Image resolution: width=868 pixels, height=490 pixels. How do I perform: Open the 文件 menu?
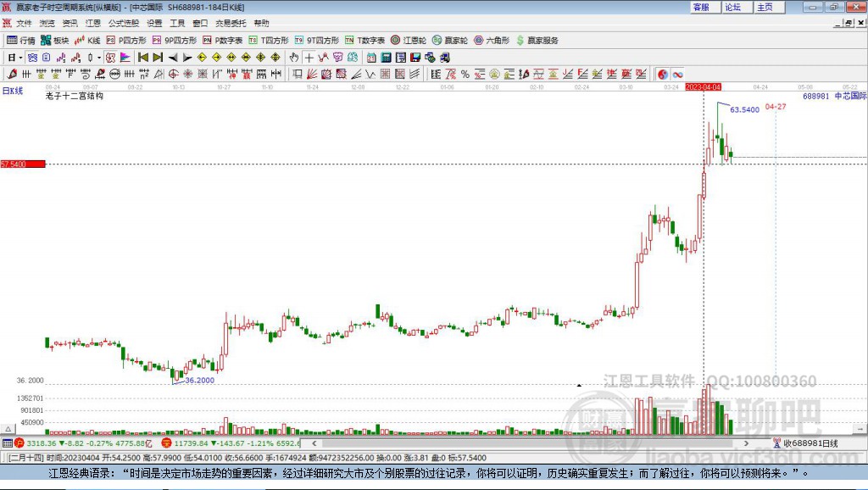(x=24, y=23)
